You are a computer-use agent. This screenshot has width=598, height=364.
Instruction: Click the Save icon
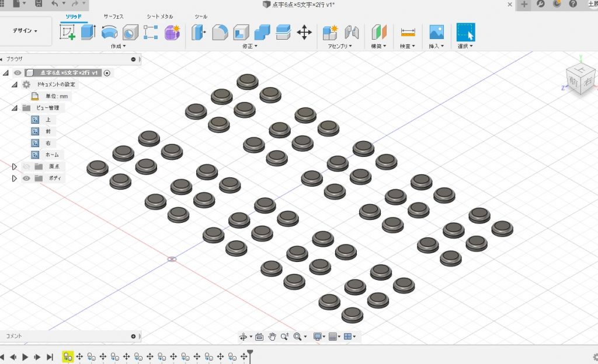click(39, 4)
